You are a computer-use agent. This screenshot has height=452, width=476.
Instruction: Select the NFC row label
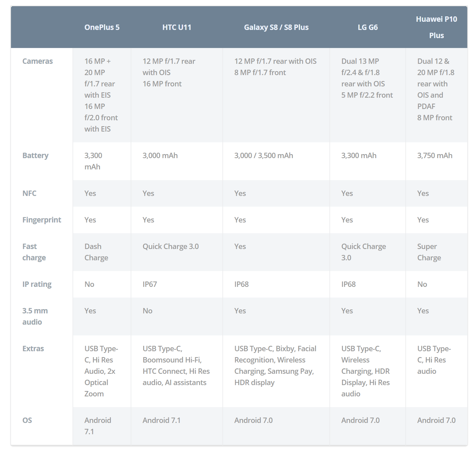pyautogui.click(x=29, y=193)
